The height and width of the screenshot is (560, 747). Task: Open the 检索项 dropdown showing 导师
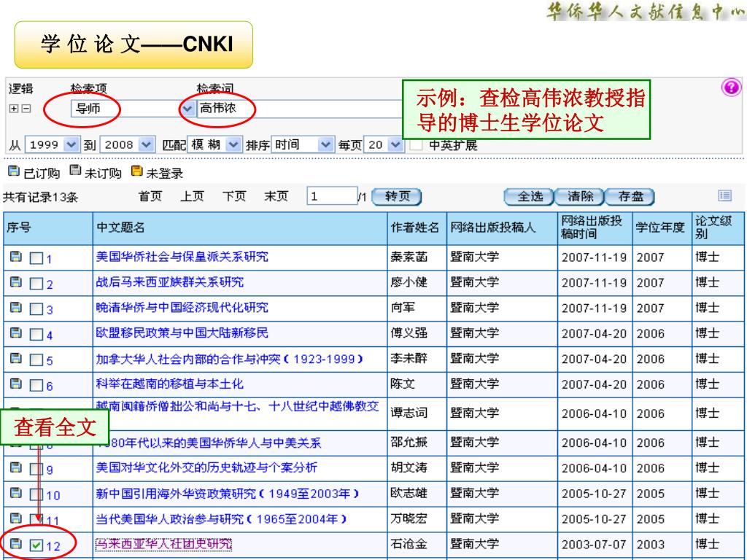click(132, 109)
